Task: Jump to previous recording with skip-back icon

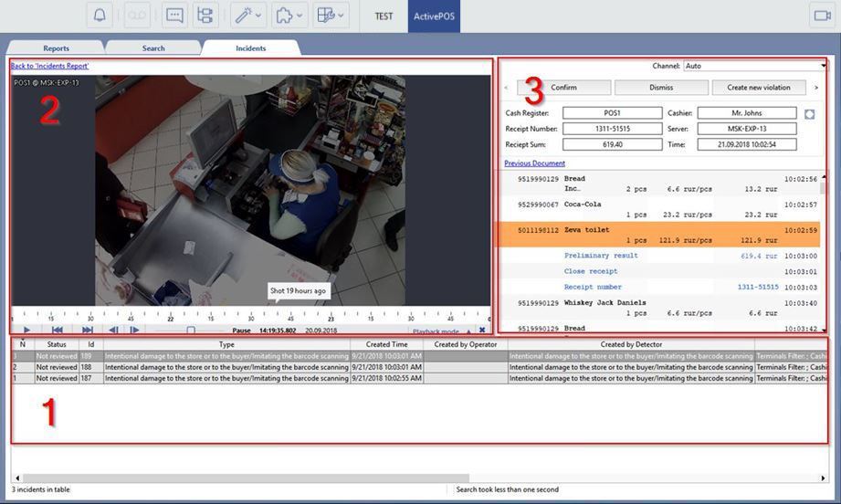Action: (x=57, y=331)
